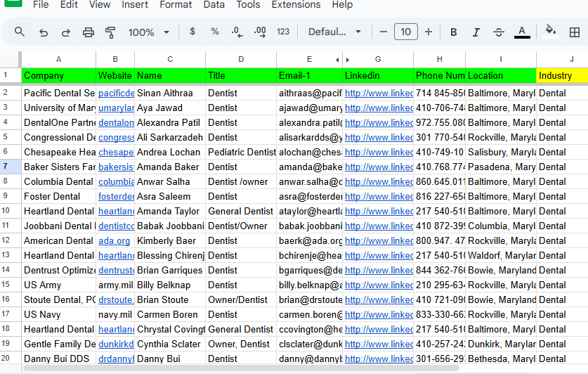Select the cell Dentist /owner
The width and height of the screenshot is (588, 374).
click(241, 181)
